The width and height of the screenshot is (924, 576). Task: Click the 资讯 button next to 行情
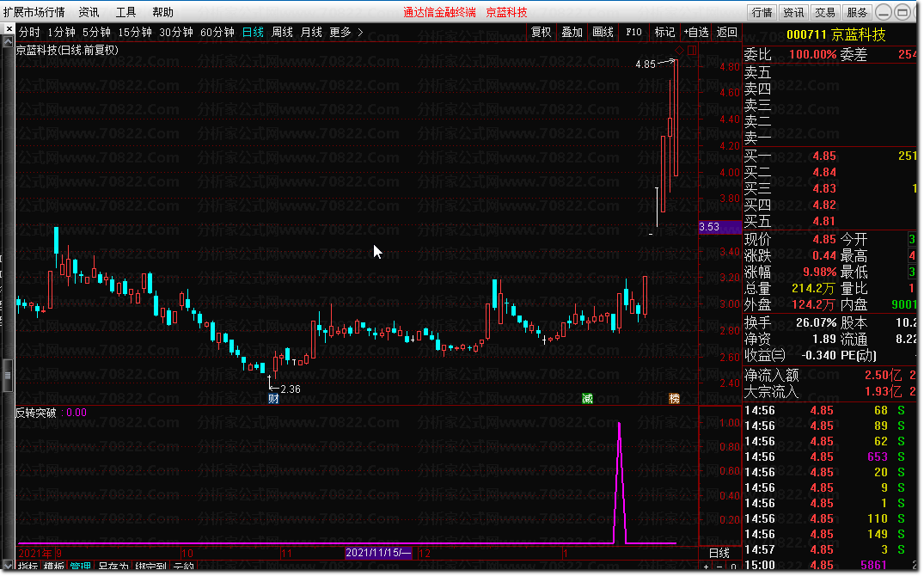coord(793,12)
